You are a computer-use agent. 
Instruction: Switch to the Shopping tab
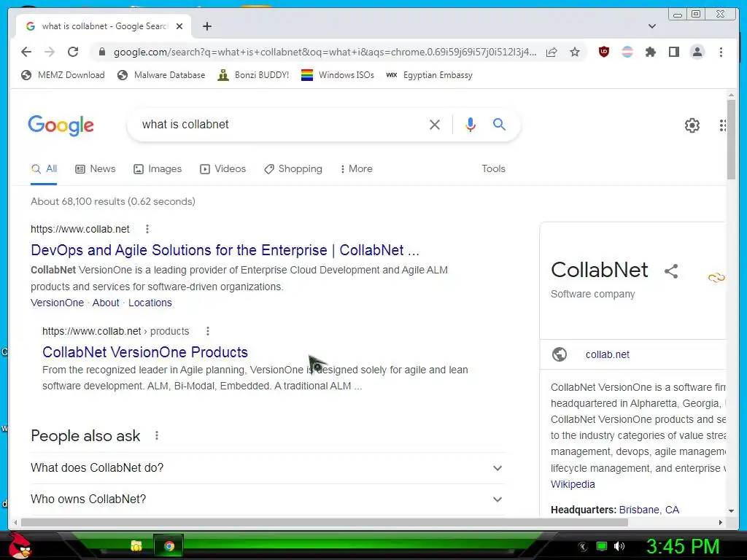click(x=293, y=168)
